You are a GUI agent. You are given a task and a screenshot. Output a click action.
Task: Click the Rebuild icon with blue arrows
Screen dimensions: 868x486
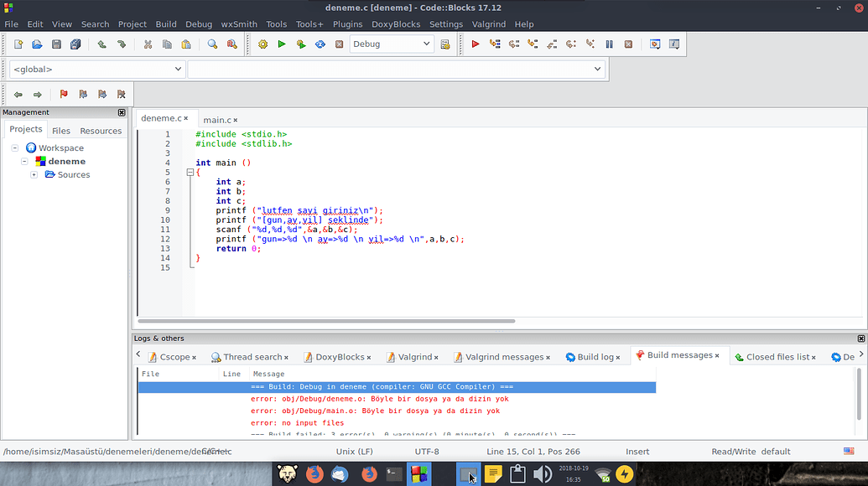point(320,44)
